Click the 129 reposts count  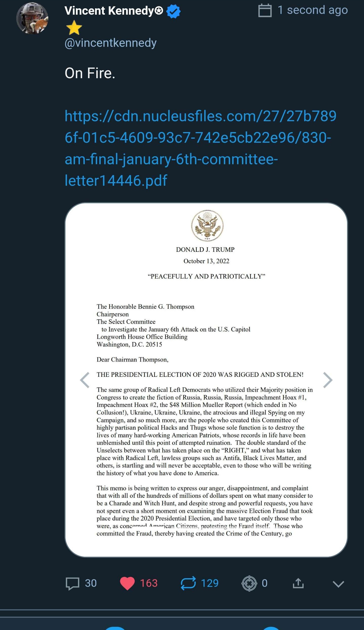coord(210,583)
